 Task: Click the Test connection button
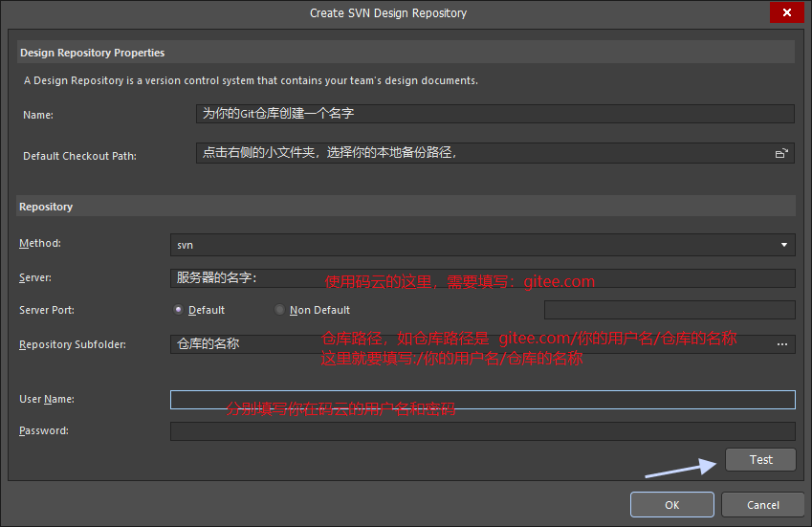tap(760, 460)
